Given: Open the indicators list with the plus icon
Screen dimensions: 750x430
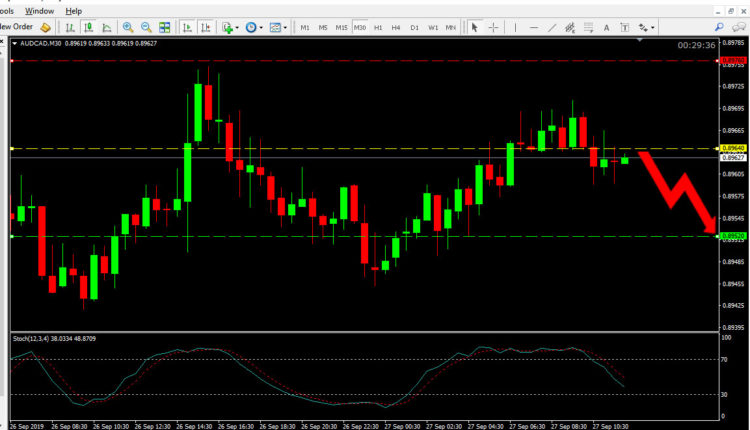Looking at the screenshot, I should click(x=228, y=28).
